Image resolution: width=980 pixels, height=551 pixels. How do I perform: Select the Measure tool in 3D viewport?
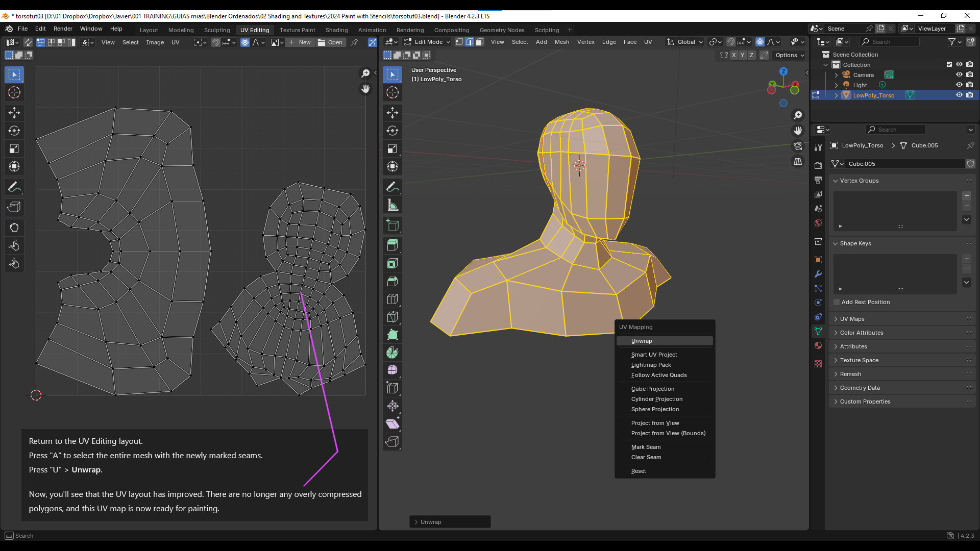point(393,205)
